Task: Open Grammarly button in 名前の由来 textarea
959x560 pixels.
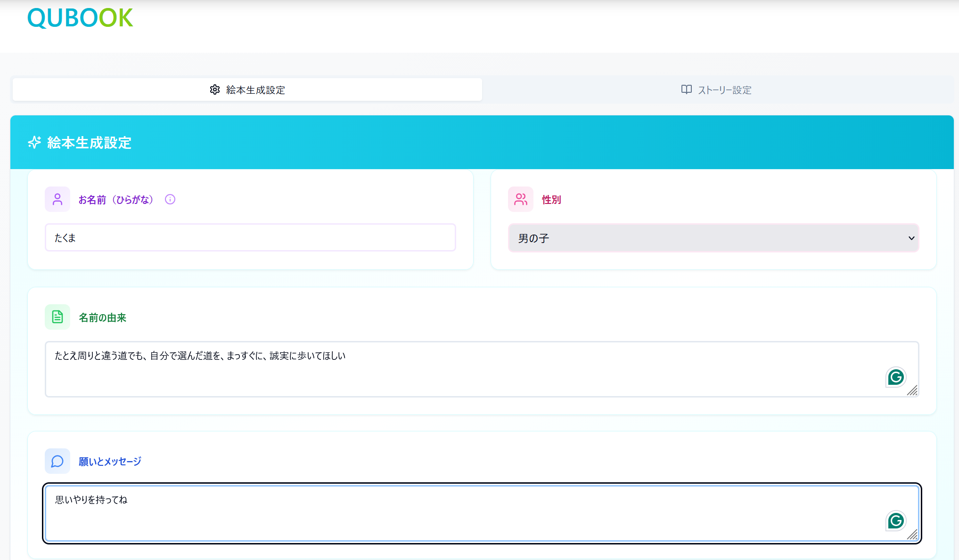Action: click(x=895, y=377)
